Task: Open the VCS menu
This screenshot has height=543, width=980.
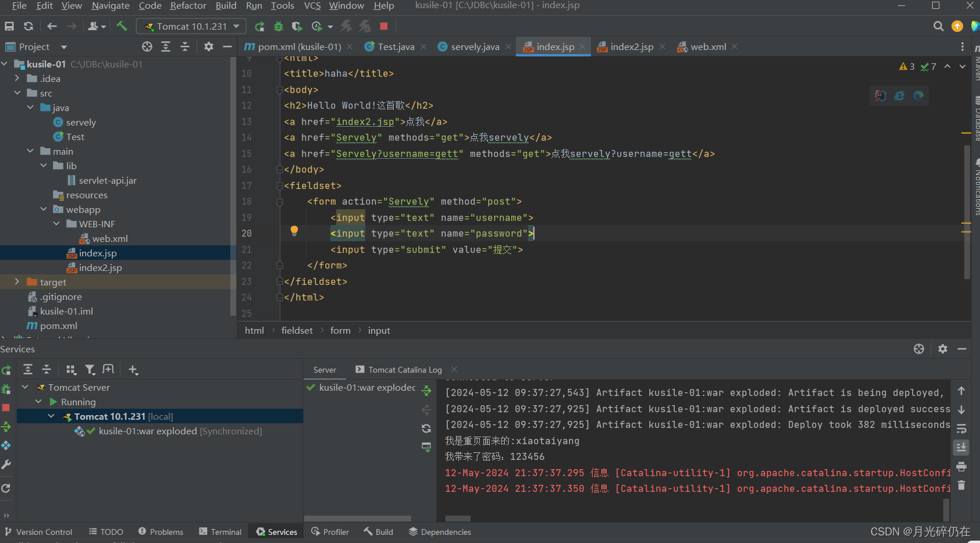Action: (312, 6)
